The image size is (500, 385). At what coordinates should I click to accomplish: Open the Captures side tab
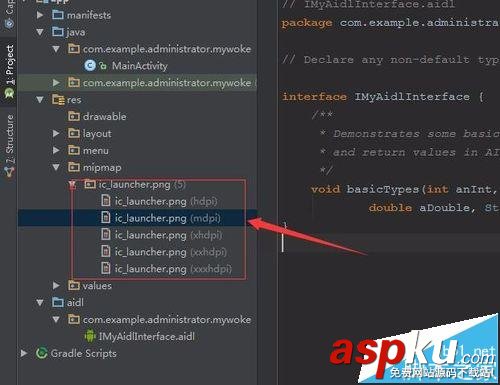(9, 14)
